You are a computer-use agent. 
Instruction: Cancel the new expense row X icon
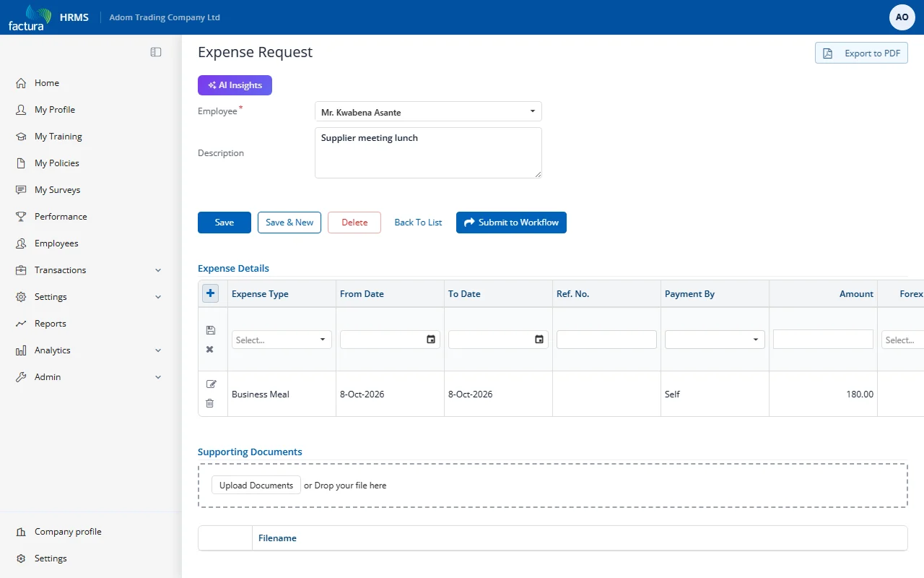[210, 349]
